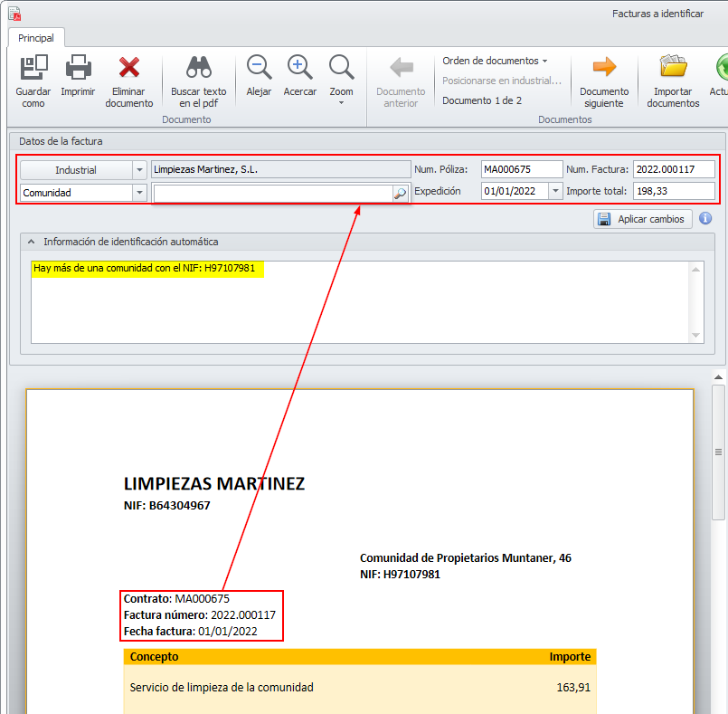
Task: Click the Importe total input field
Action: pyautogui.click(x=673, y=191)
